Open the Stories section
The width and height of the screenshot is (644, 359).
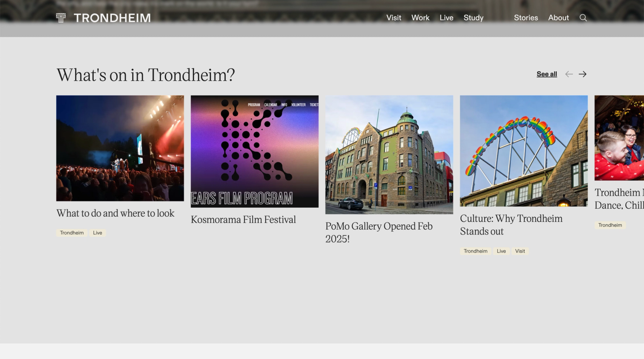point(526,17)
